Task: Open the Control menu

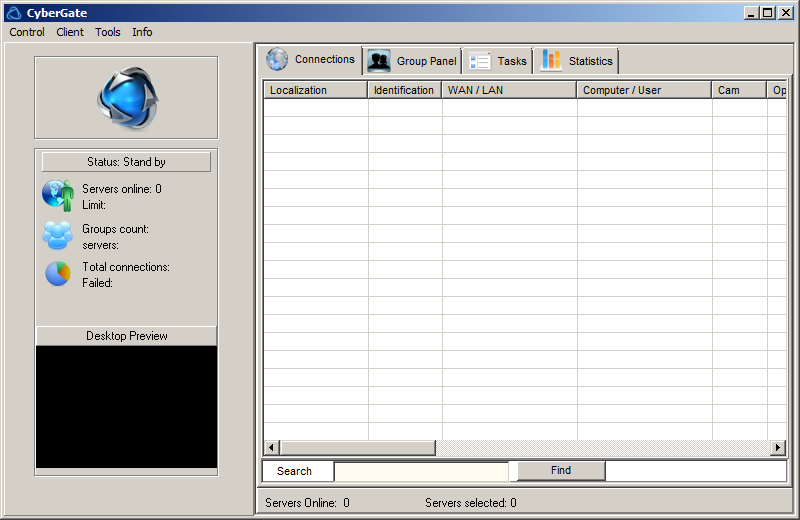Action: [27, 32]
